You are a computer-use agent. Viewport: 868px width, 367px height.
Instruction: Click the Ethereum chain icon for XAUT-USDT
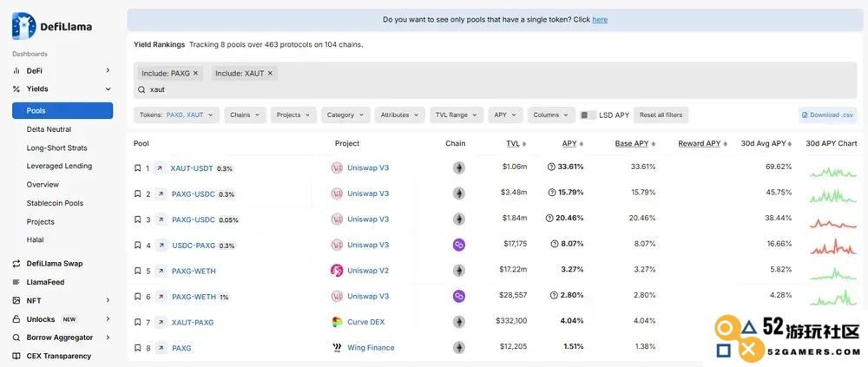(x=459, y=167)
